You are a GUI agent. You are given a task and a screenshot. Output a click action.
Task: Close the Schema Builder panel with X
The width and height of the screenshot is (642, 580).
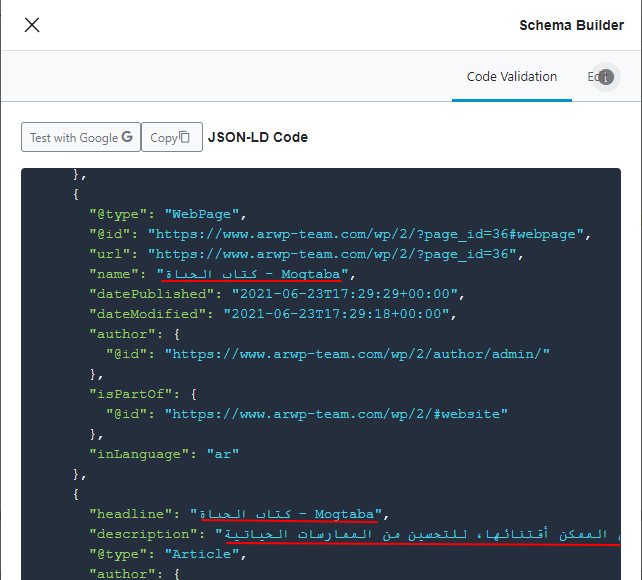tap(32, 25)
